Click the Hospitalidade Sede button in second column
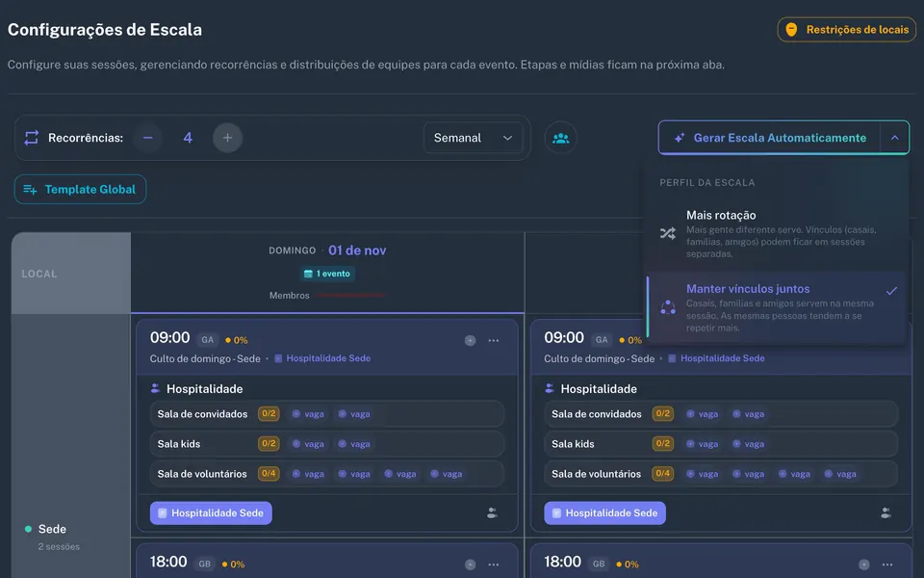The width and height of the screenshot is (924, 578). (605, 513)
